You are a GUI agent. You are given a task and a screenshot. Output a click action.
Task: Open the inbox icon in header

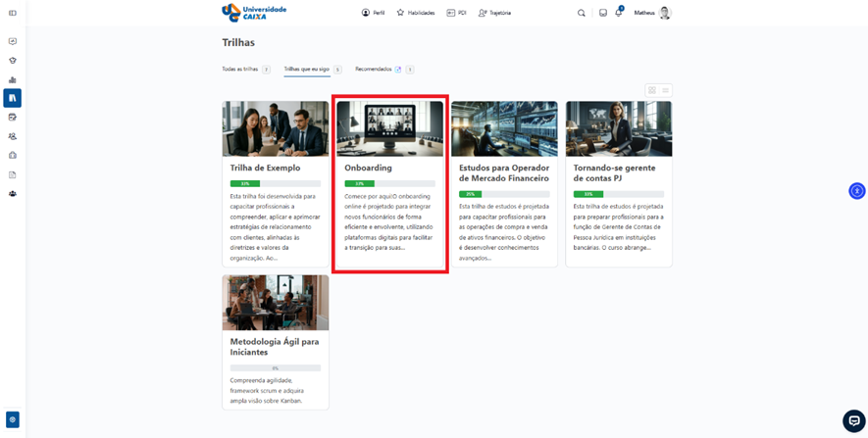click(x=603, y=13)
